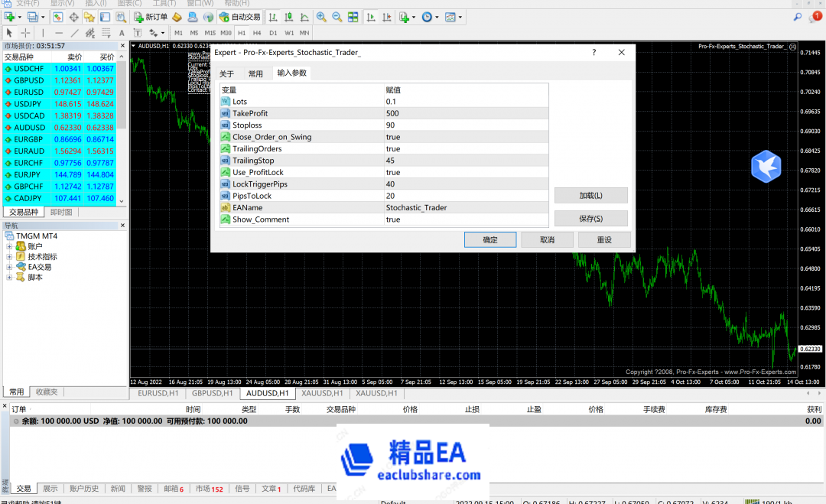
Task: Zoom in on the chart
Action: pos(321,17)
